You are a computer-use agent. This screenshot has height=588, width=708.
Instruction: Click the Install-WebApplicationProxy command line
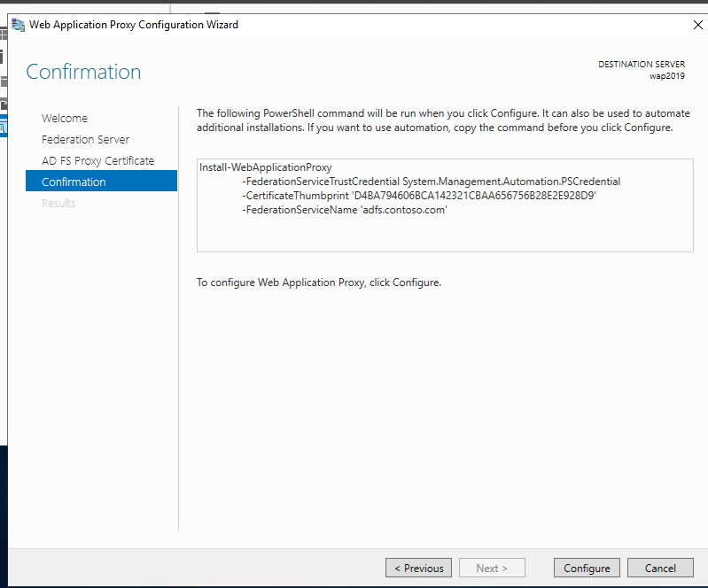pos(266,167)
